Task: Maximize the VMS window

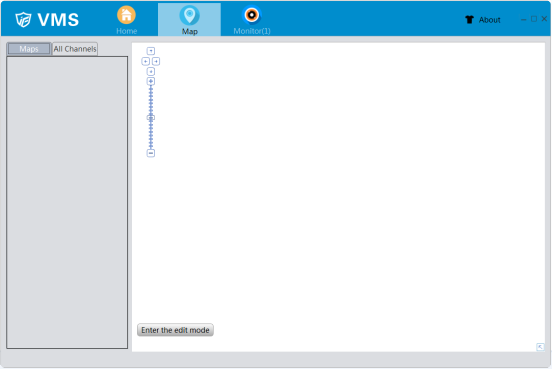Action: tap(534, 19)
